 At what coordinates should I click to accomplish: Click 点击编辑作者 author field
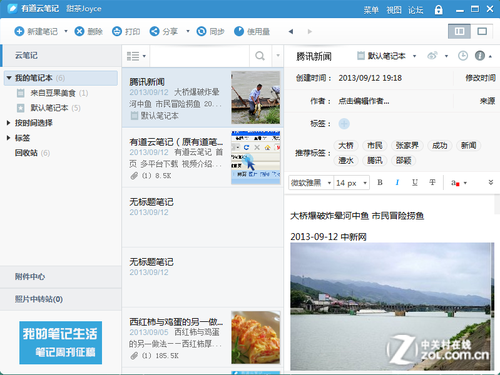coord(364,101)
